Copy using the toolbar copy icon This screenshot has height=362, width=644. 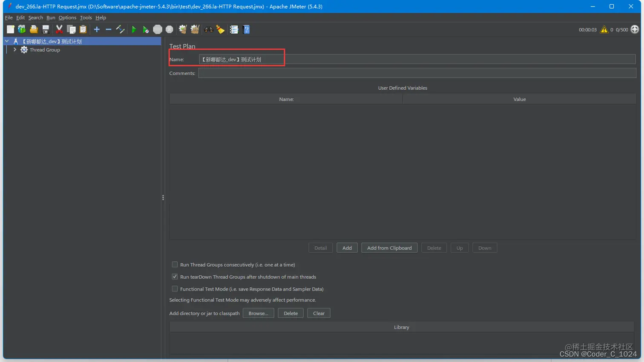(71, 29)
